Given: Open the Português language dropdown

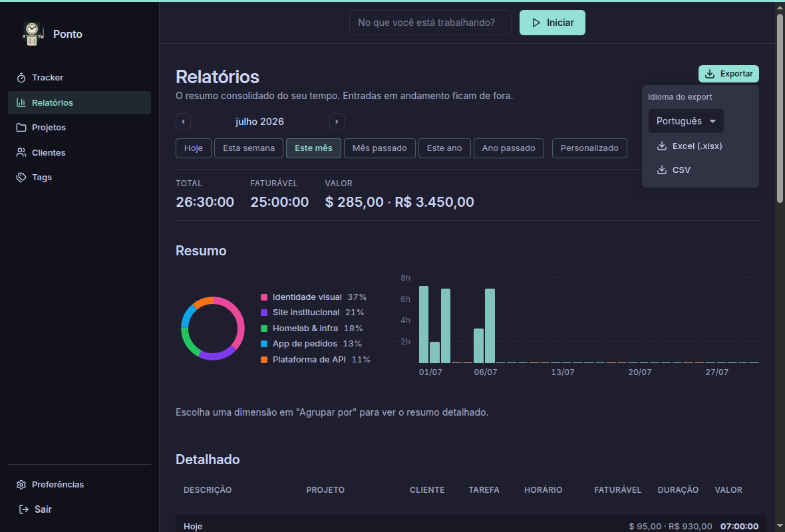Looking at the screenshot, I should [x=686, y=121].
